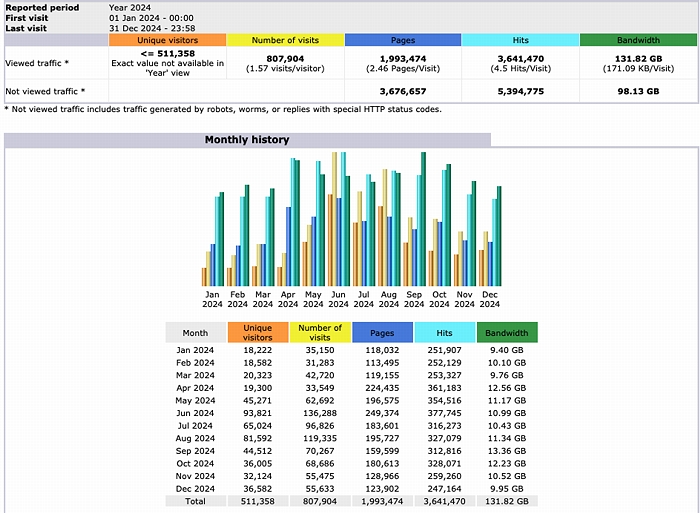This screenshot has height=513, width=700.
Task: Select the yellow Number of visits summary header
Action: click(284, 40)
